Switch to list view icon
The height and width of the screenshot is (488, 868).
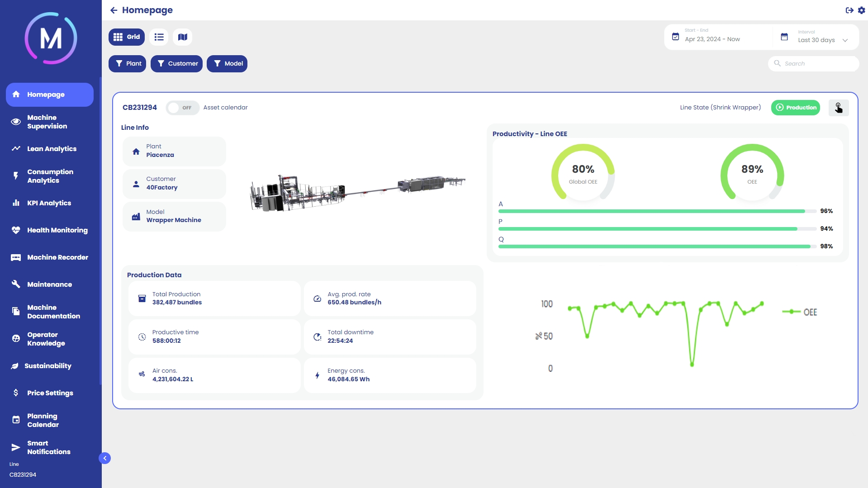(159, 37)
